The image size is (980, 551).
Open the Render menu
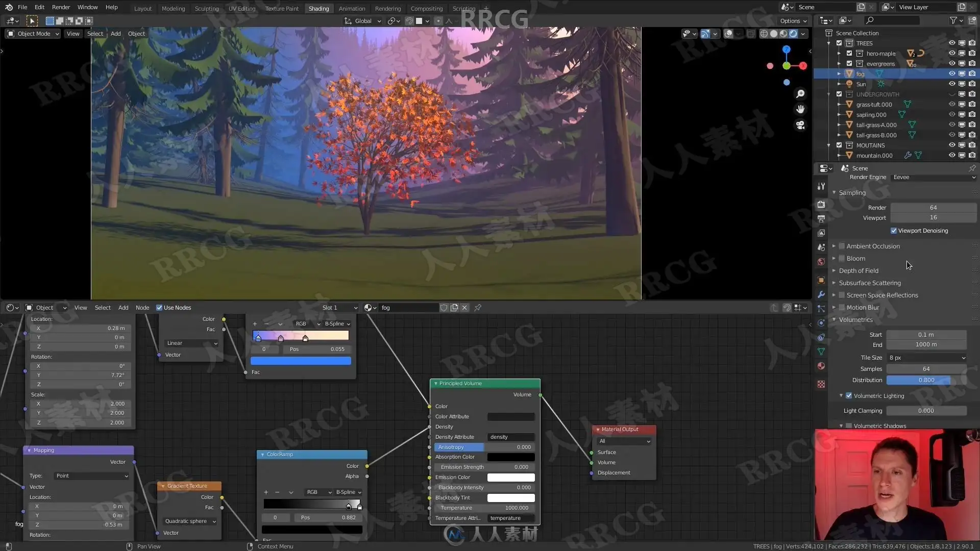(61, 7)
